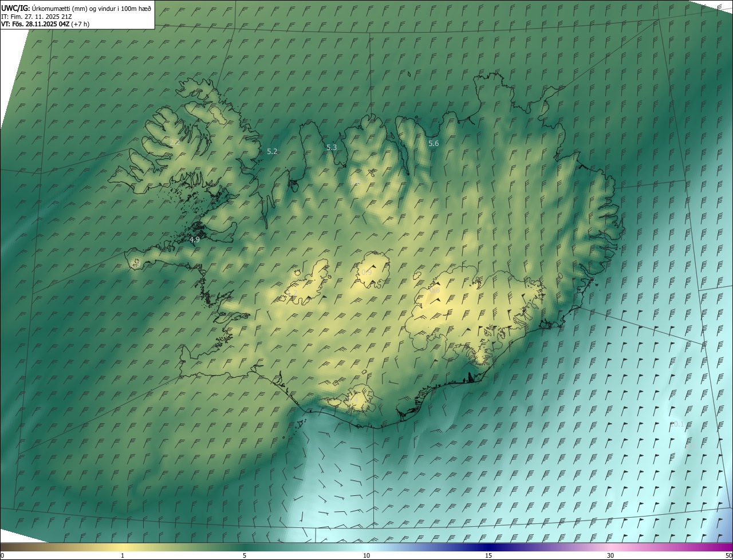Click the 50 tick label on the color scale
The width and height of the screenshot is (733, 560).
pyautogui.click(x=728, y=556)
